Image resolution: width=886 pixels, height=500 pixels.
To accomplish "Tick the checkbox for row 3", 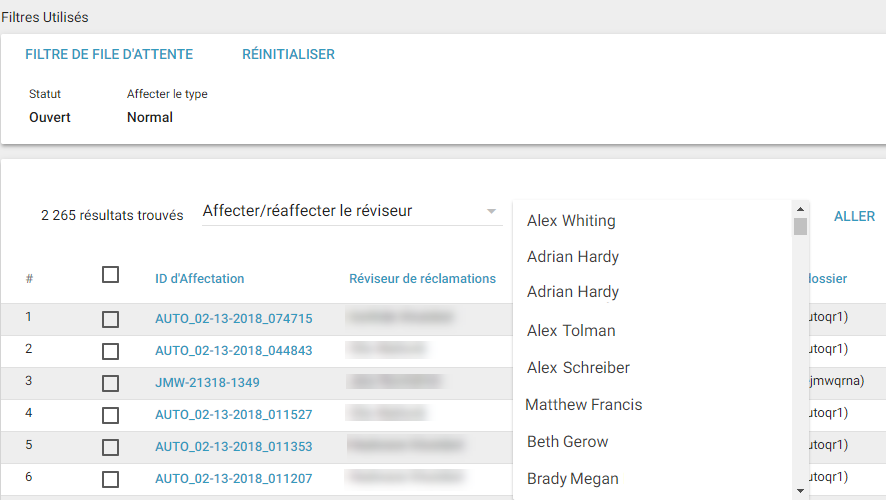I will (x=111, y=383).
